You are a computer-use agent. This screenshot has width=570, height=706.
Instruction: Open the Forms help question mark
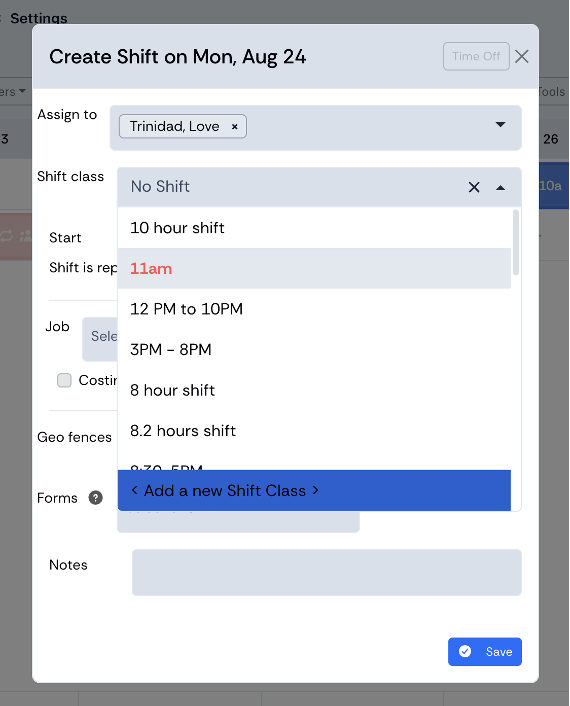(95, 498)
